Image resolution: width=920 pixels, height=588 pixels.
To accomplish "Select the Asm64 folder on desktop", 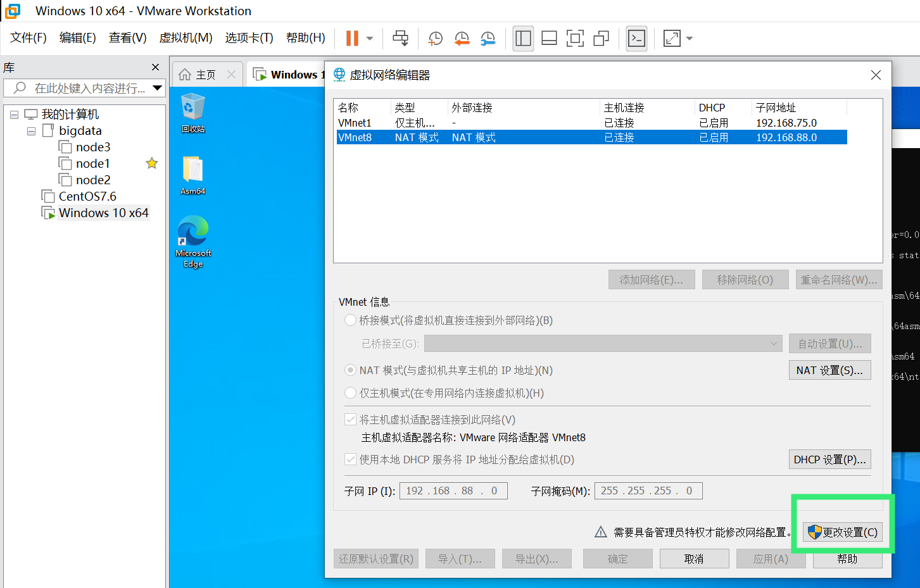I will (193, 175).
